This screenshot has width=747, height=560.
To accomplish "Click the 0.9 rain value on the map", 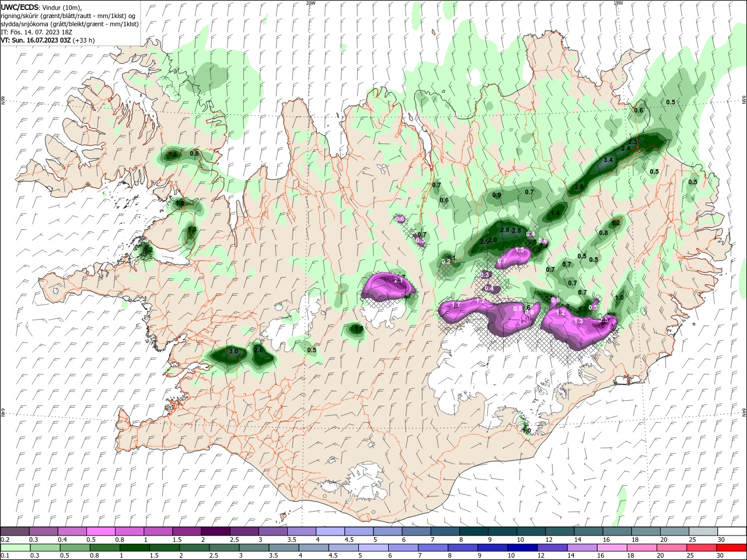I will (x=497, y=195).
